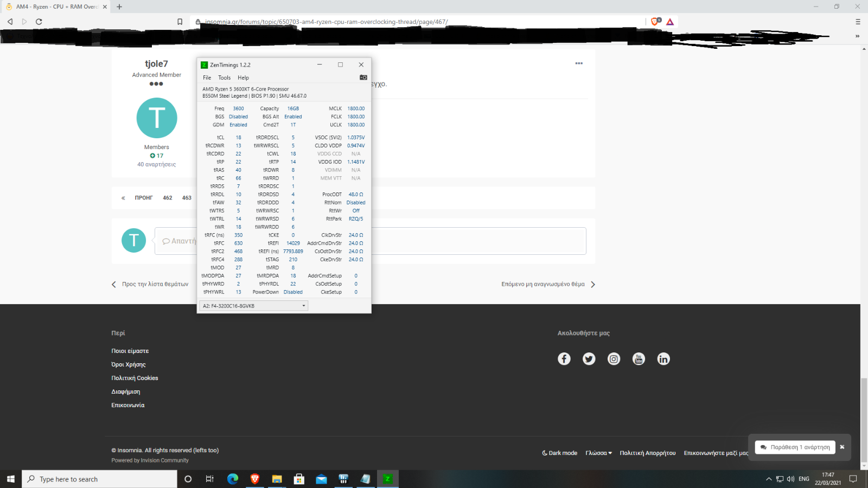868x488 pixels.
Task: Go to first page double-arrow icon
Action: click(x=123, y=198)
